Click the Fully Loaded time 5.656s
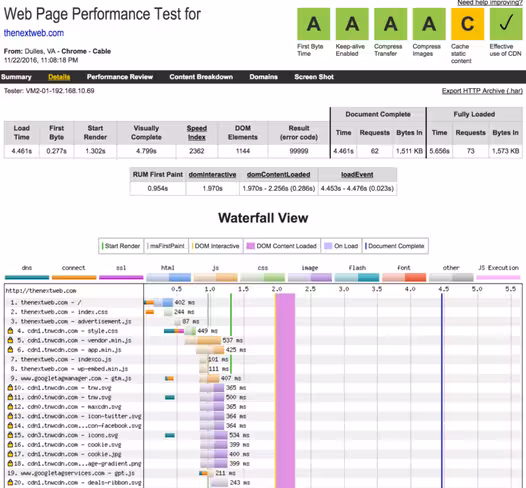The height and width of the screenshot is (488, 526). coord(439,151)
